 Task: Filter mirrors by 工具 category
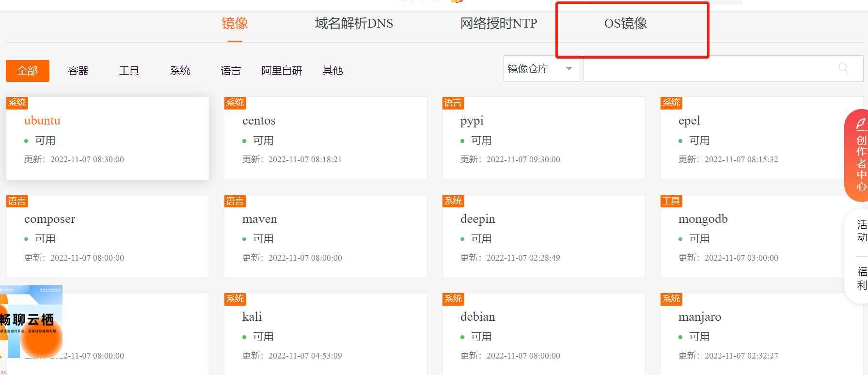pyautogui.click(x=129, y=71)
